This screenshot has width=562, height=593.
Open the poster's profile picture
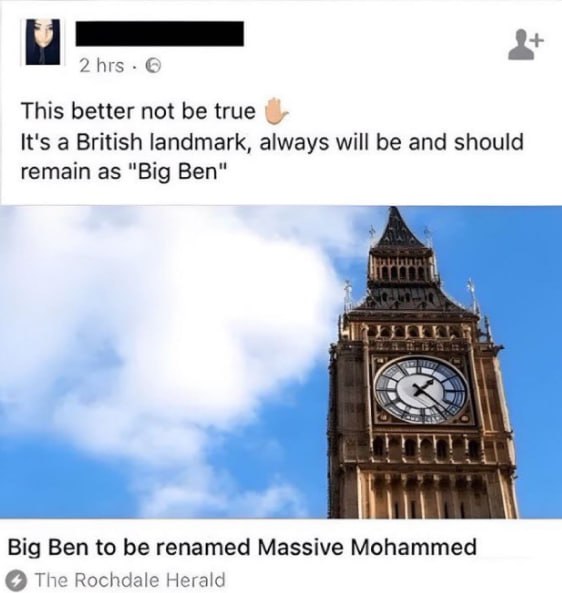43,42
